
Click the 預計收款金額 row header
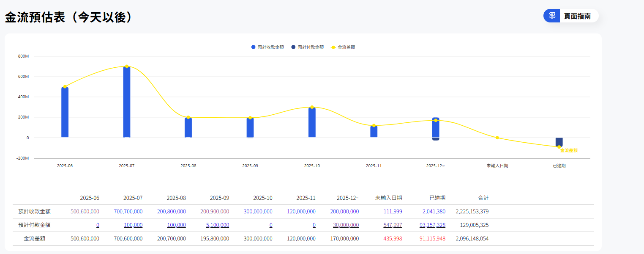click(34, 212)
